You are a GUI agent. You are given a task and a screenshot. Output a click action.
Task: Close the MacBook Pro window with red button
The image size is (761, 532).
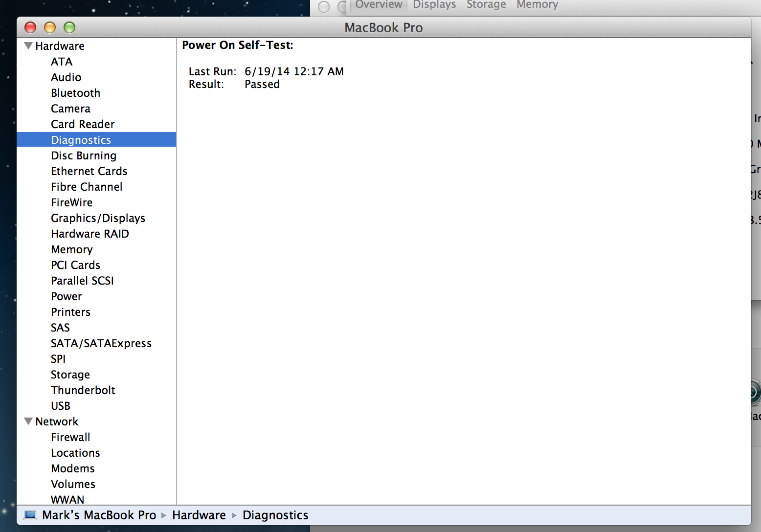30,28
